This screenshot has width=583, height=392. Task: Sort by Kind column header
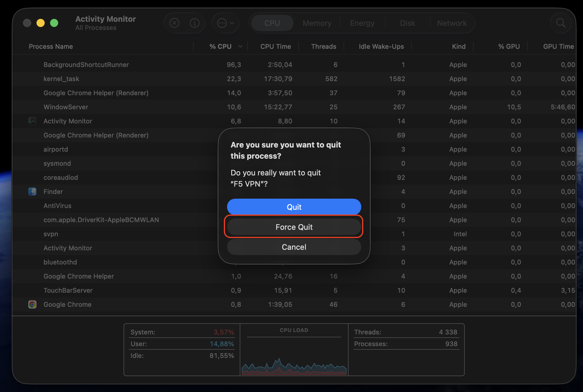coord(459,46)
